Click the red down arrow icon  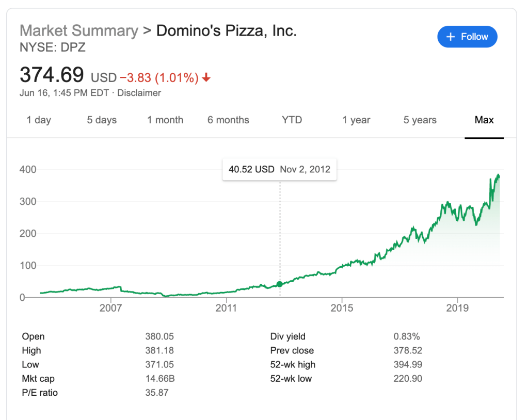[206, 78]
